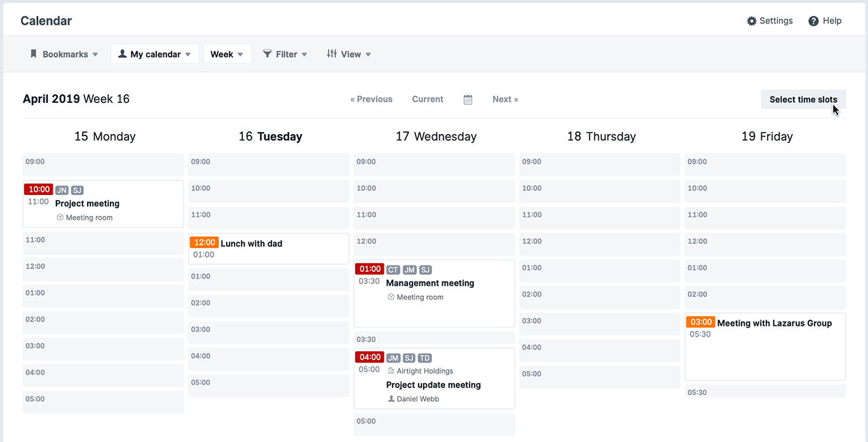Click the cube icon in Management meeting

pos(391,297)
